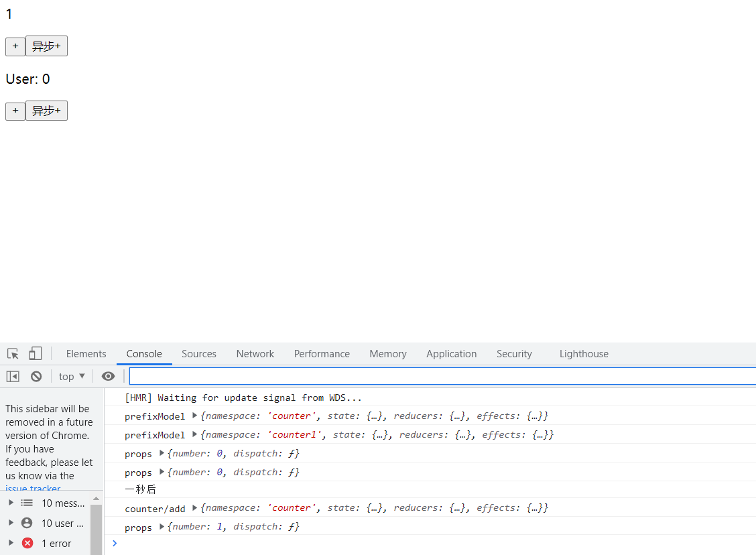
Task: Expand the counter/add logged object
Action: pyautogui.click(x=194, y=507)
